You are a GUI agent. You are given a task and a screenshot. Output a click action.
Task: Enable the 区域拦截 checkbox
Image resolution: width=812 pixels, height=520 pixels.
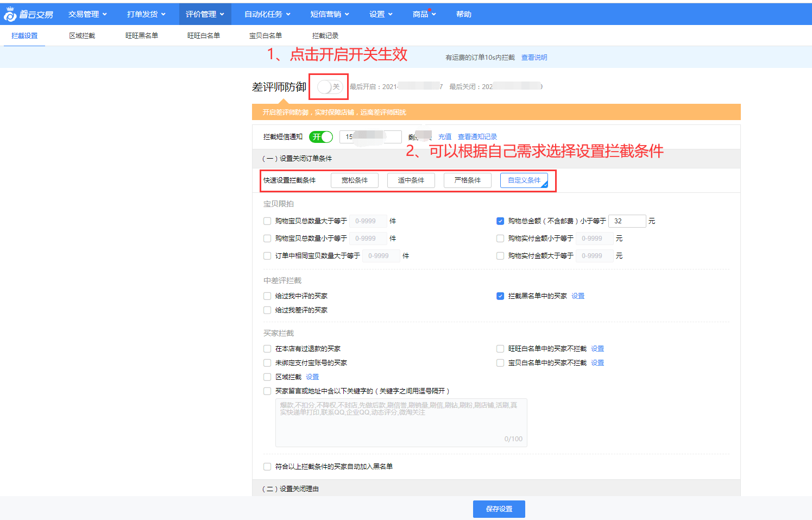(267, 377)
